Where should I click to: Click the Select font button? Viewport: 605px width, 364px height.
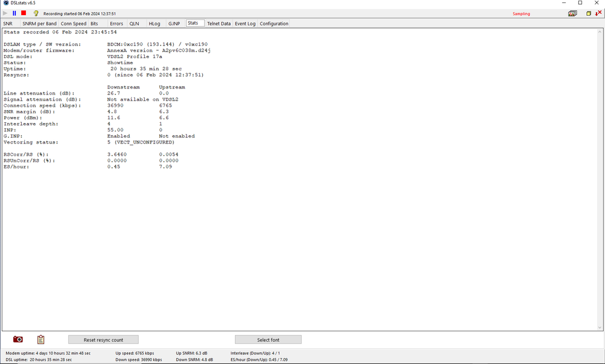268,340
